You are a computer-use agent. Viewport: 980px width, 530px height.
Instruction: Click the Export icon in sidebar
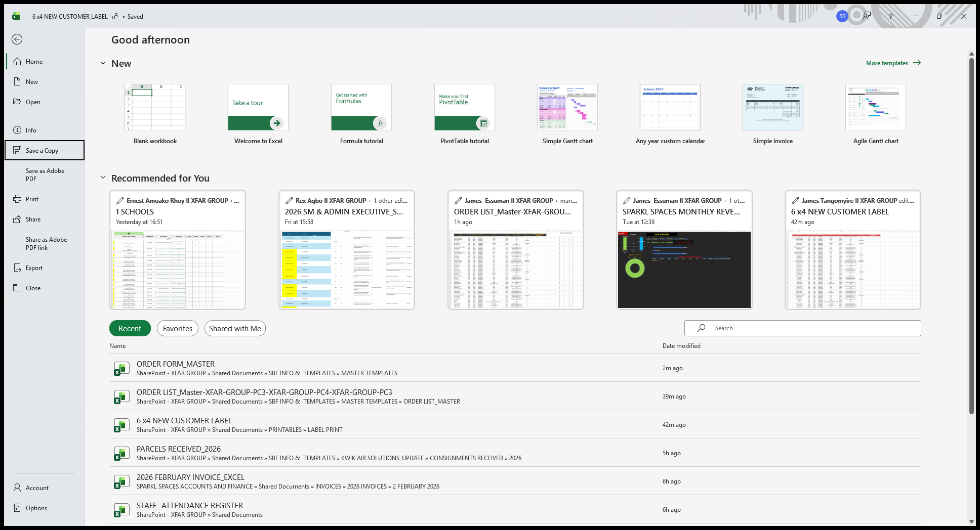pos(17,268)
